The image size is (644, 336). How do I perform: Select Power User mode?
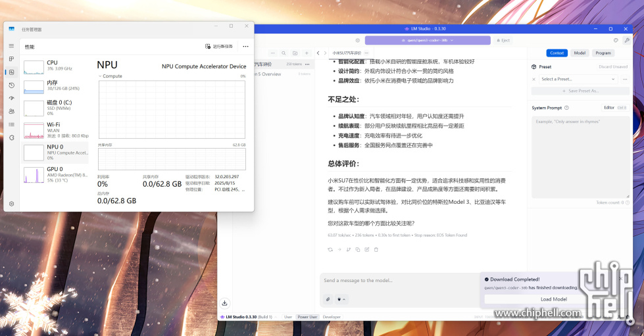point(307,317)
